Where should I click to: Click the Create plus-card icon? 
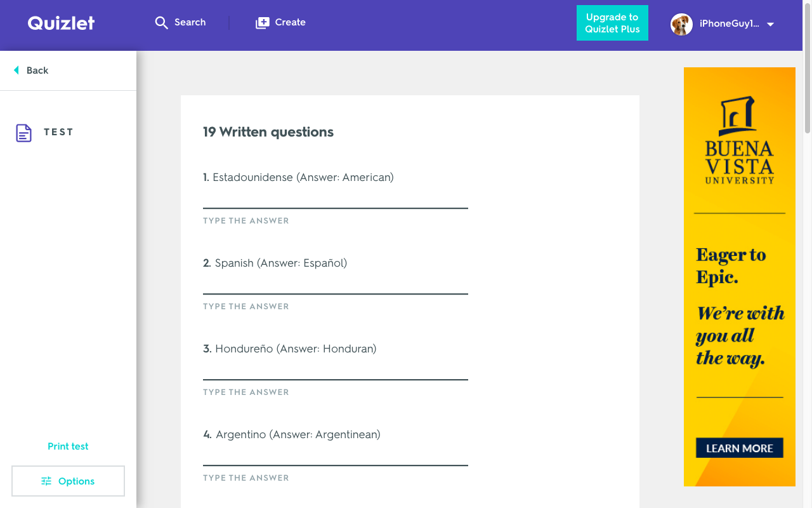262,23
